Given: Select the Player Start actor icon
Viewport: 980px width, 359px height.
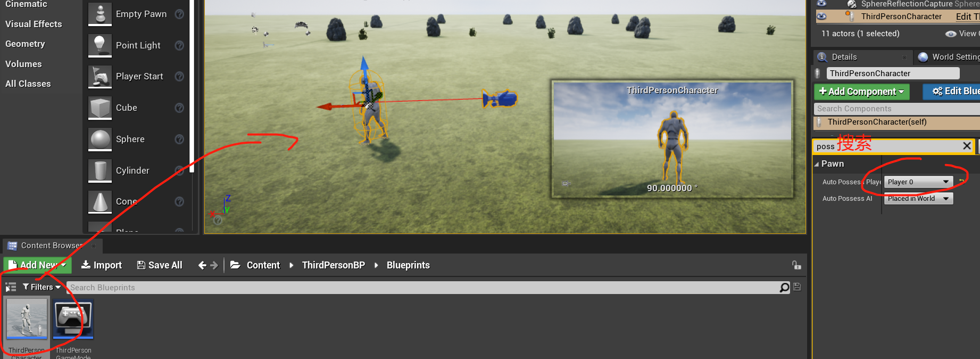Looking at the screenshot, I should point(100,76).
